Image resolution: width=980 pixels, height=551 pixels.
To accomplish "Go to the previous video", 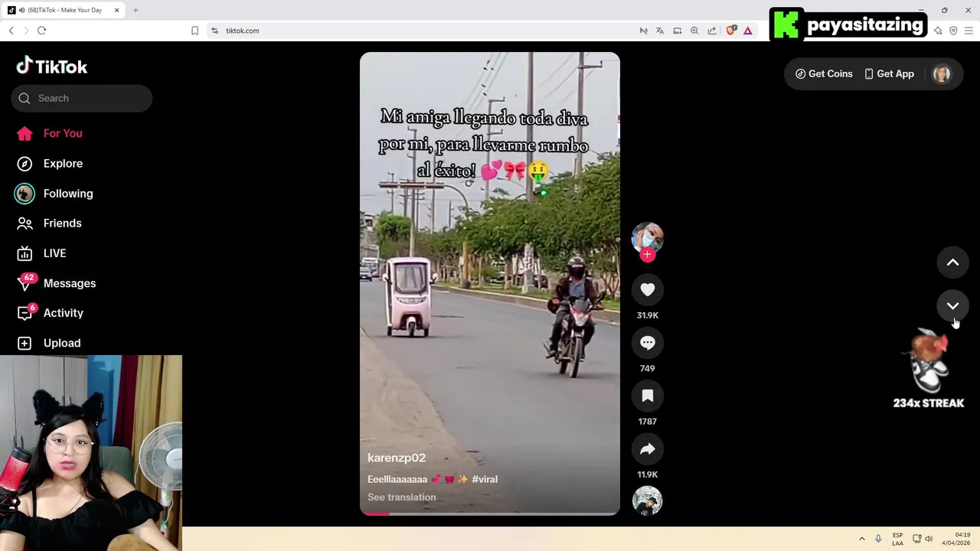I will point(952,262).
